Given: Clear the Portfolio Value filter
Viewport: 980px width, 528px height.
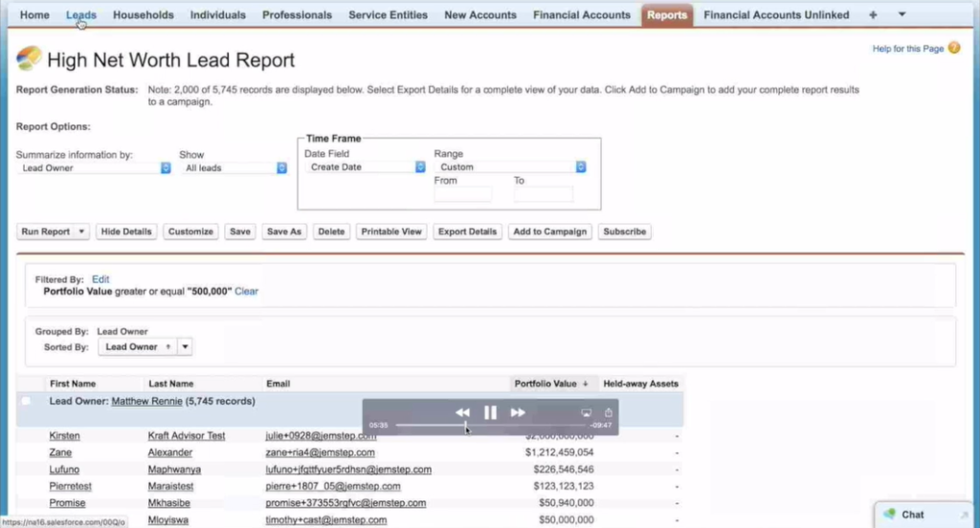Looking at the screenshot, I should tap(247, 291).
